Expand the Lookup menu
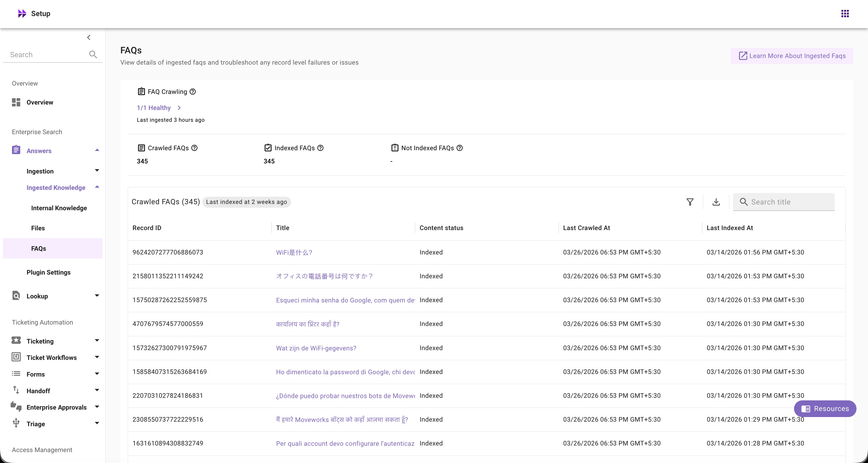Viewport: 868px width, 463px height. point(97,296)
